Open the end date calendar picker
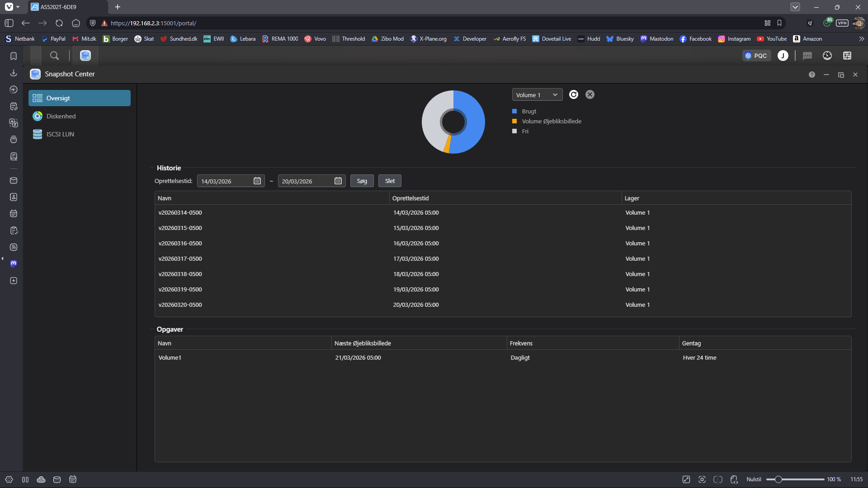868x488 pixels. (x=338, y=181)
